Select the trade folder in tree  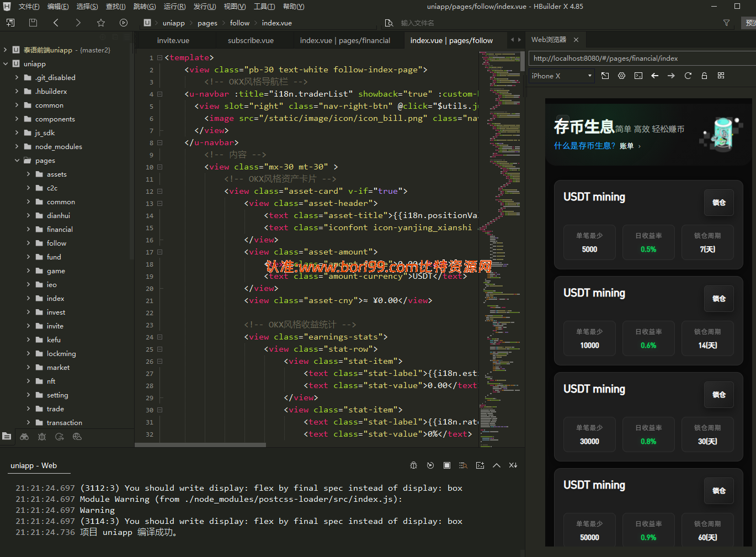coord(55,409)
